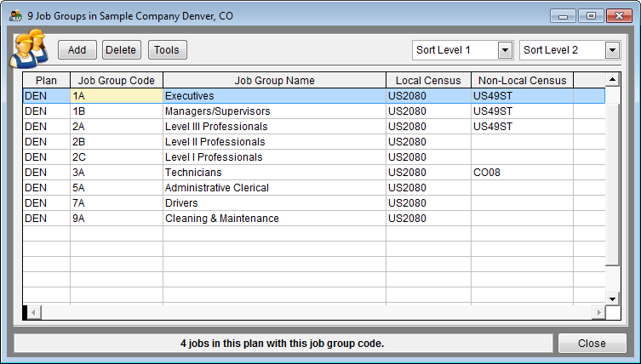Select the Managers/Supervisors cell
This screenshot has width=641, height=364.
point(275,111)
